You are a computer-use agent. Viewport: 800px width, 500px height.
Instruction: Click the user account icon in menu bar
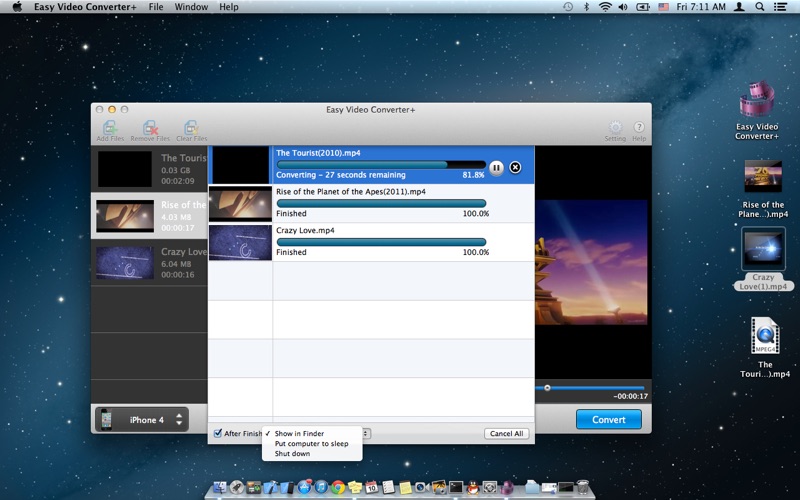(x=739, y=7)
